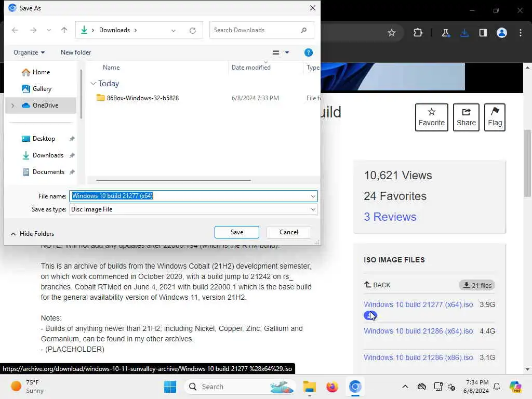Image resolution: width=532 pixels, height=399 pixels.
Task: Open File Explorer from taskbar
Action: (x=310, y=387)
